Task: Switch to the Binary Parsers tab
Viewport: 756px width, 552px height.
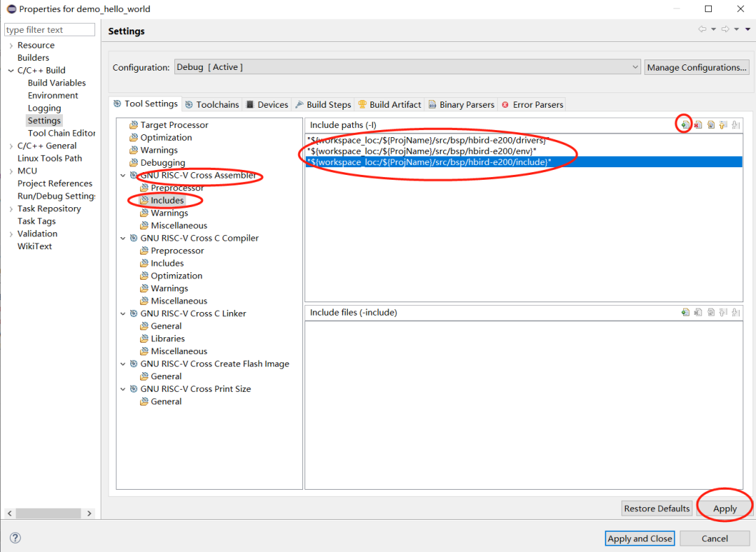Action: 461,104
